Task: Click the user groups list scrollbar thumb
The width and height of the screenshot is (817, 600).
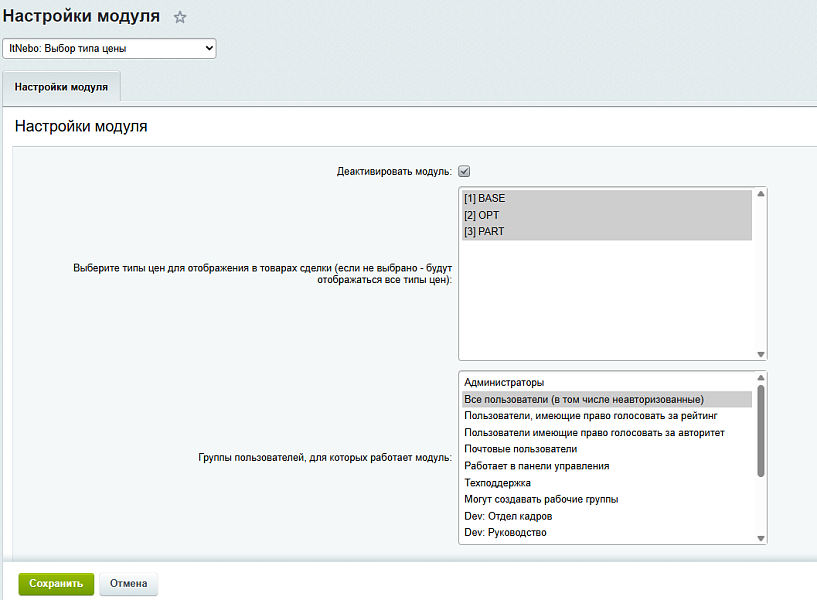Action: 761,431
